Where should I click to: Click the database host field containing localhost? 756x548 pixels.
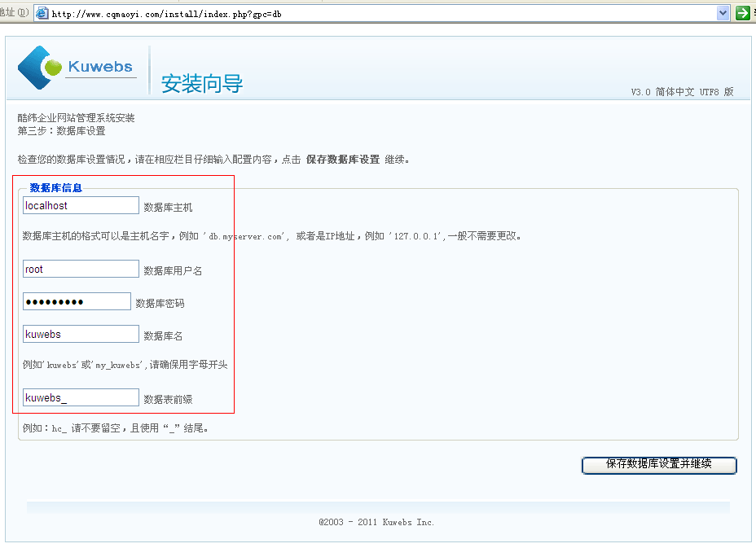(x=81, y=205)
